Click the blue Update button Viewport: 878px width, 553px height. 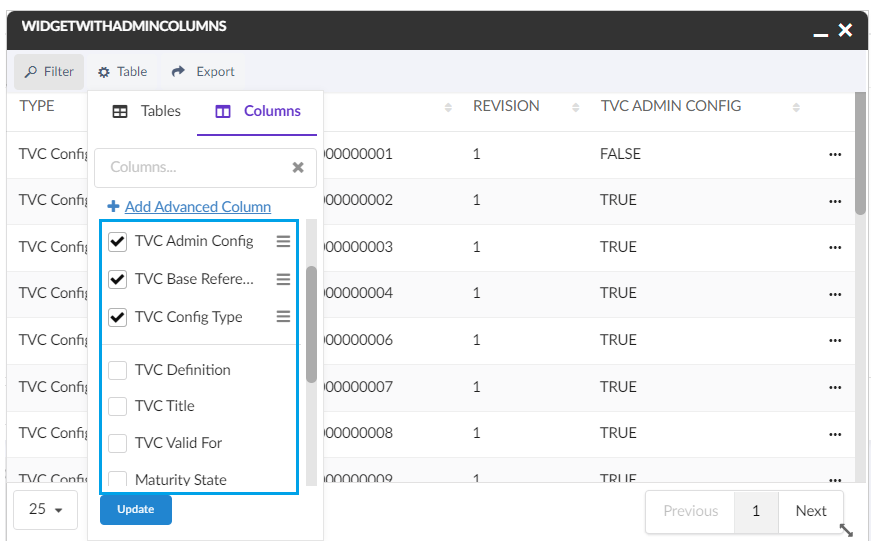[136, 509]
